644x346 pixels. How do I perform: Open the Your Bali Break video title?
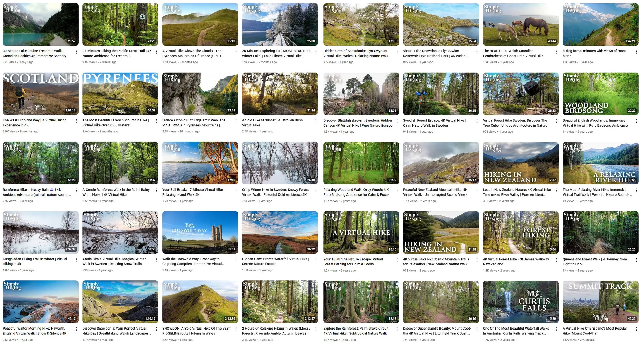pyautogui.click(x=193, y=192)
